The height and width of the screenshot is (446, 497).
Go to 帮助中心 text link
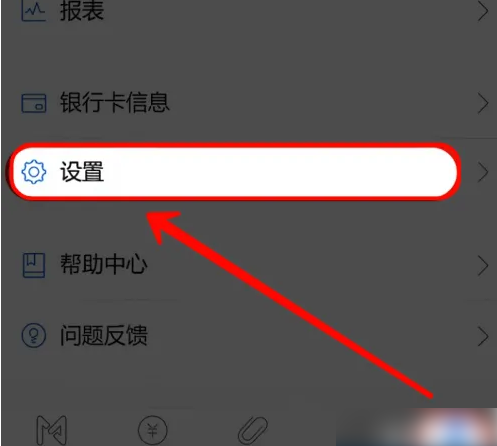(104, 265)
